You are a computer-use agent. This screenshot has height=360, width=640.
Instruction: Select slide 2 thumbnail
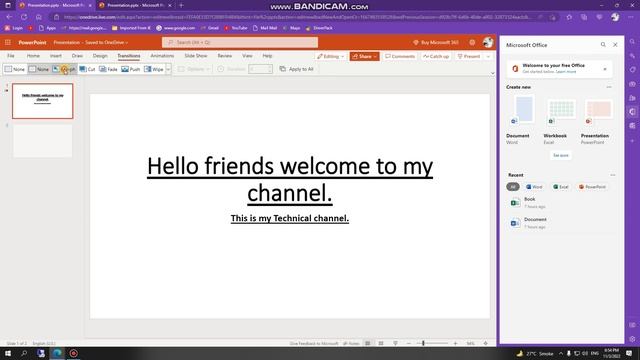tap(42, 141)
